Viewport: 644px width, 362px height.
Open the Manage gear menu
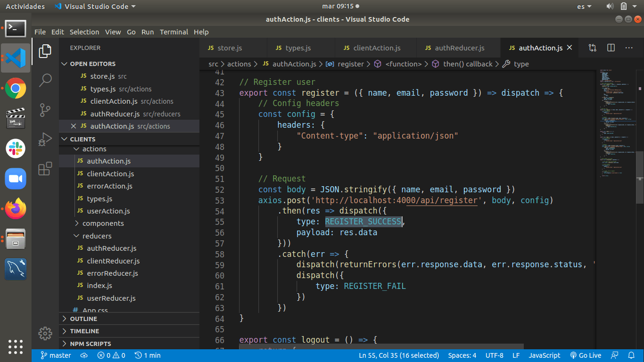coord(45,334)
